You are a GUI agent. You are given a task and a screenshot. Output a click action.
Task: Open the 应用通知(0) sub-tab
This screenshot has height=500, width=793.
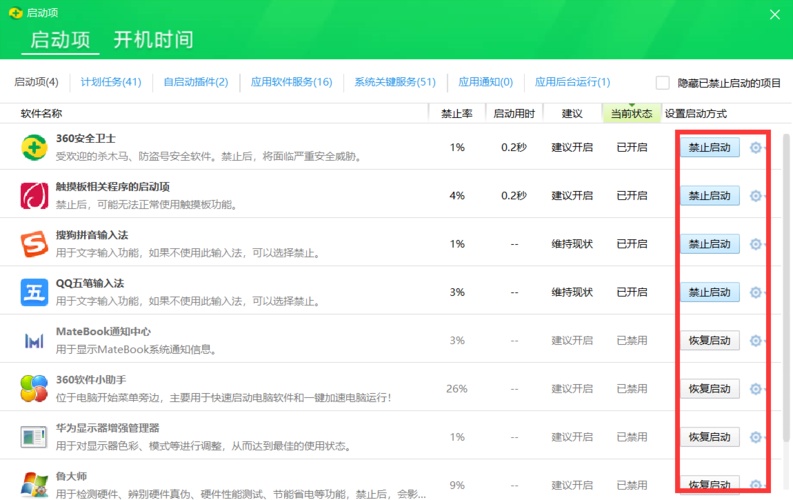(486, 82)
